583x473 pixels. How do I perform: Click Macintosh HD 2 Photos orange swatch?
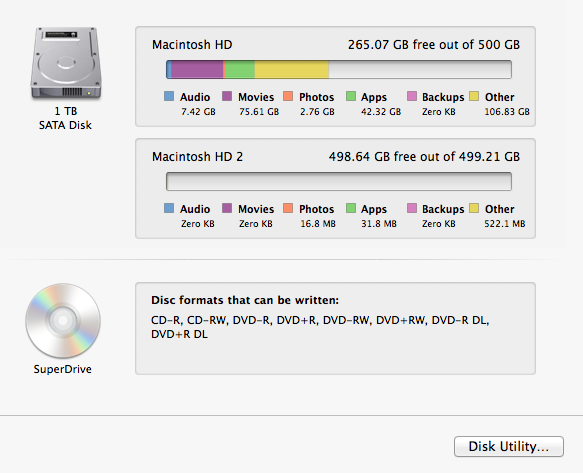(288, 208)
